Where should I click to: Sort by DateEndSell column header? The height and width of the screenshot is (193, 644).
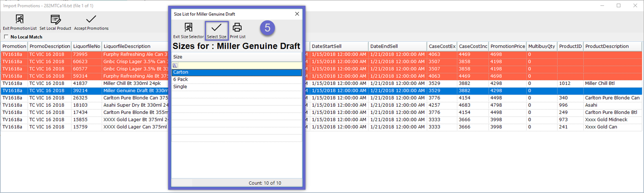(x=397, y=46)
